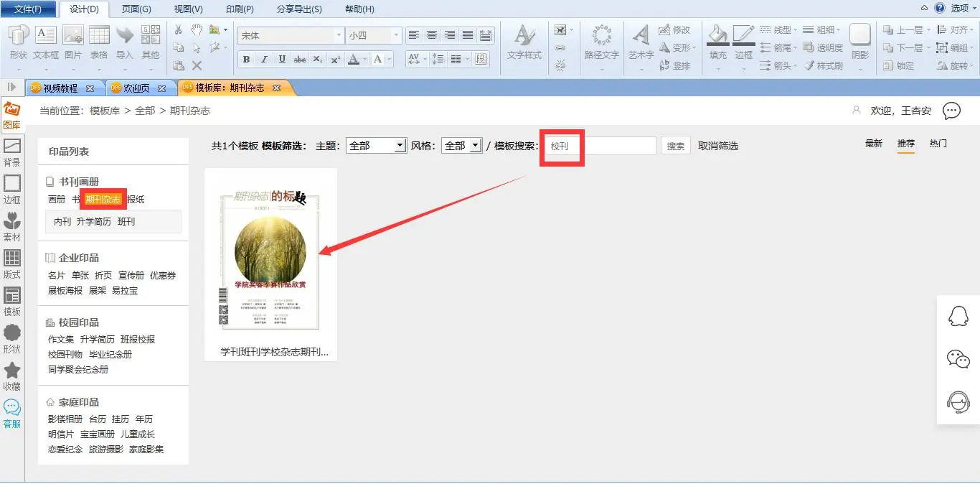Open the 名片 business card category

57,276
